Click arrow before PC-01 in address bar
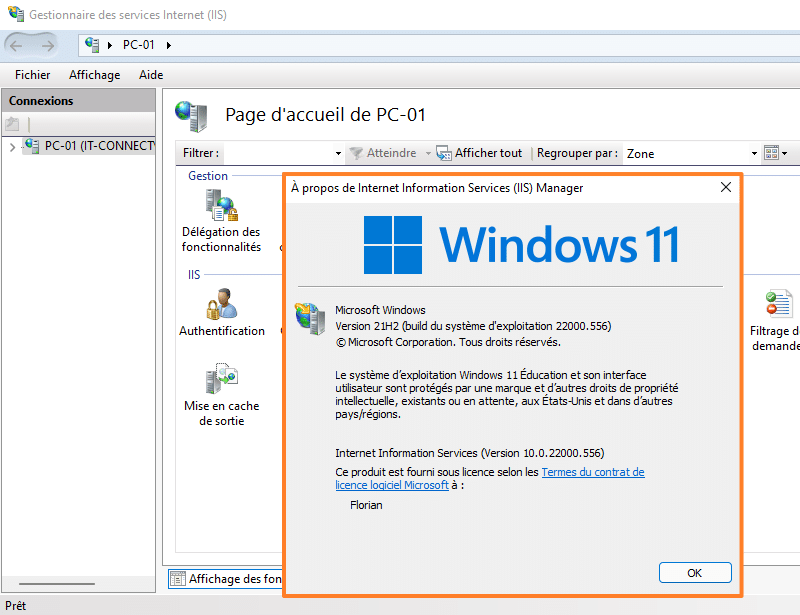800x615 pixels. (x=110, y=45)
